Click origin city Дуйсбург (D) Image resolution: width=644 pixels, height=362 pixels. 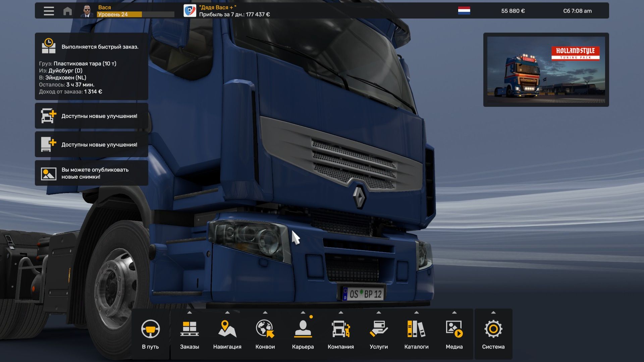[65, 71]
